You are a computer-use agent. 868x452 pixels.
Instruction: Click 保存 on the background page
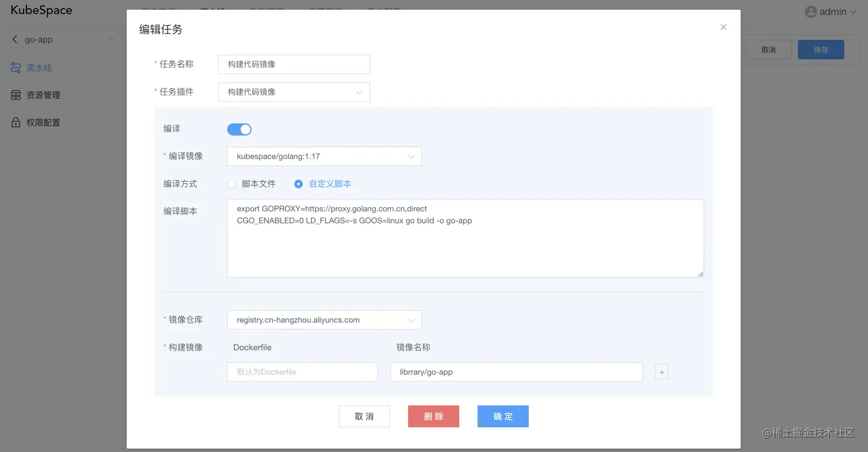coord(821,50)
